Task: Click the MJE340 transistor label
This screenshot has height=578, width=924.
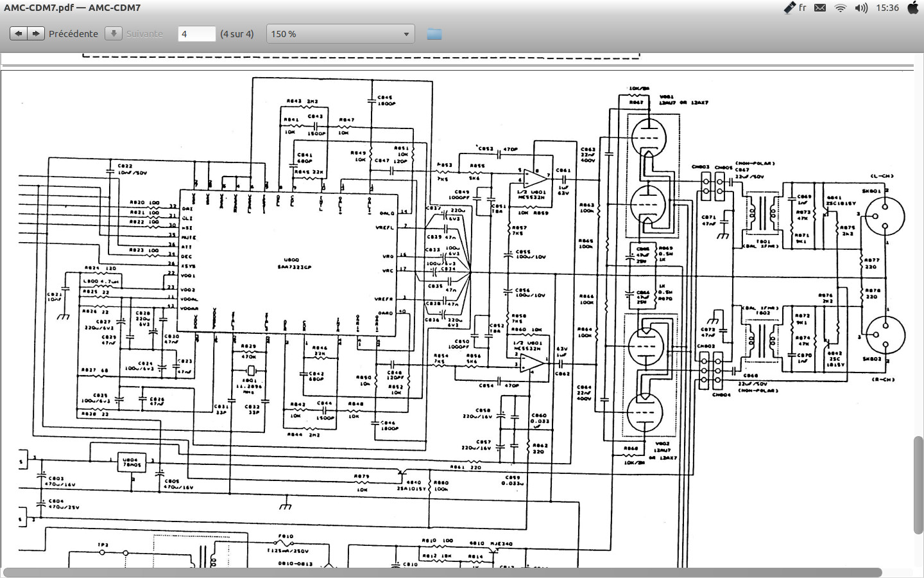Action: (501, 543)
